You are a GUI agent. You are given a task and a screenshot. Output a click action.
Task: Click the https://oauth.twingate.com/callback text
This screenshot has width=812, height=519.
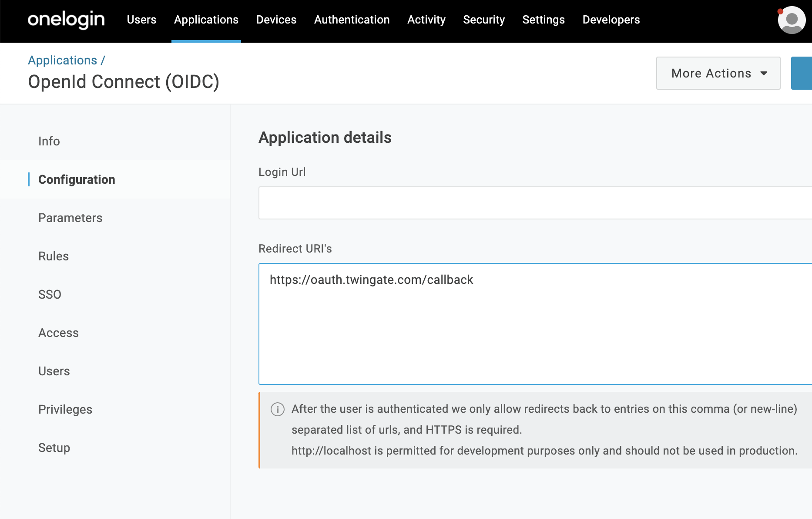[x=371, y=280]
